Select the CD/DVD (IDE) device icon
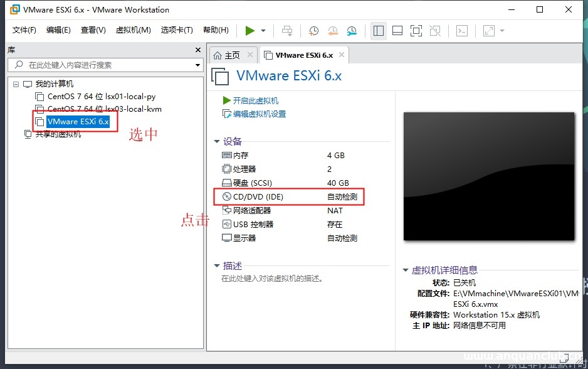 pyautogui.click(x=228, y=196)
